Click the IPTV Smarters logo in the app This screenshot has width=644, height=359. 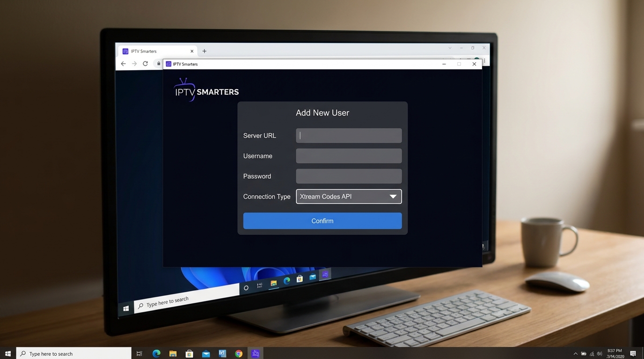coord(206,90)
